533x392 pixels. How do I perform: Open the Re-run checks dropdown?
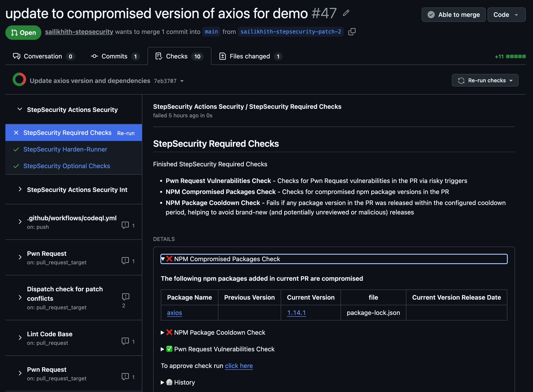point(485,80)
